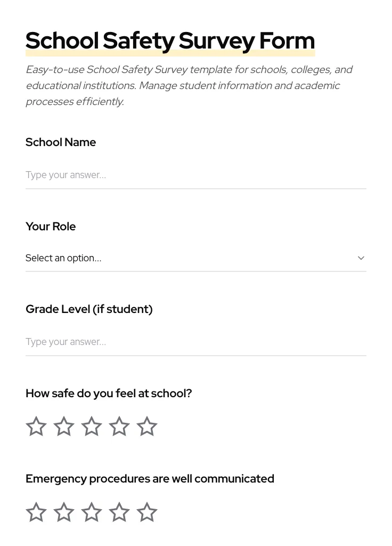Click the form description paragraph text
The image size is (392, 546).
point(189,85)
